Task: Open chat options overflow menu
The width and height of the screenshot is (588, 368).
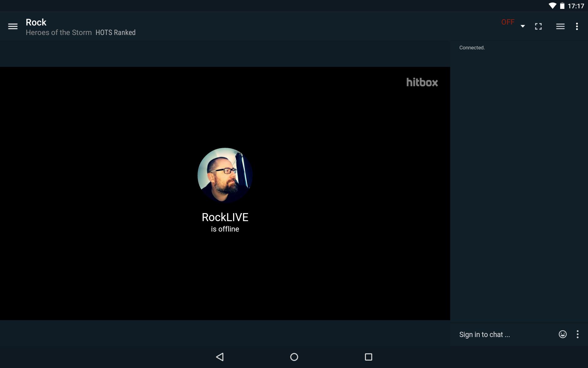Action: click(578, 334)
